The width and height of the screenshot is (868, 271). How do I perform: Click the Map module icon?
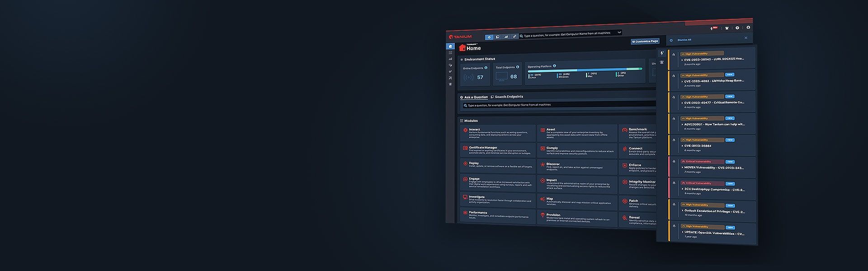click(542, 199)
